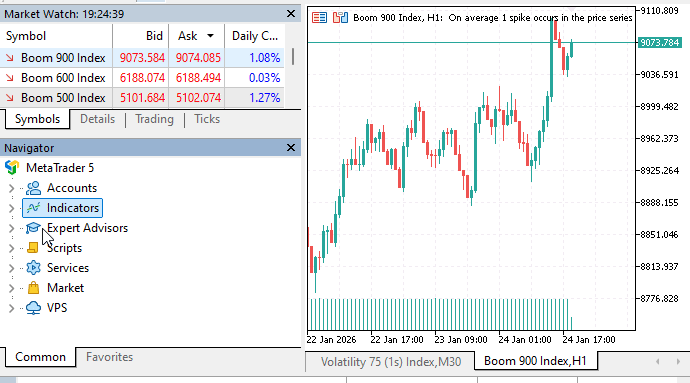Expand the Market tree node
Image resolution: width=690 pixels, height=383 pixels.
coord(11,288)
